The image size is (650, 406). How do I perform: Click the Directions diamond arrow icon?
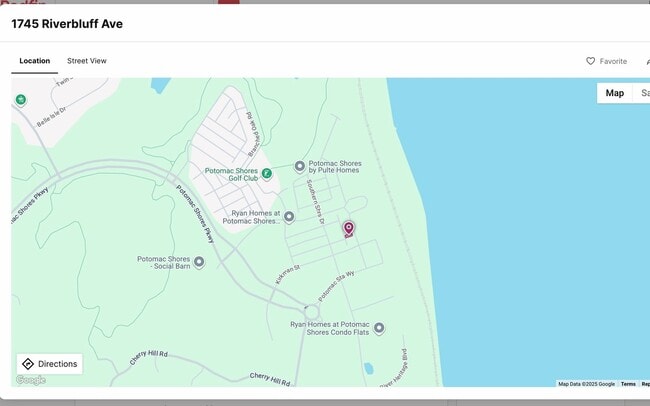click(28, 364)
